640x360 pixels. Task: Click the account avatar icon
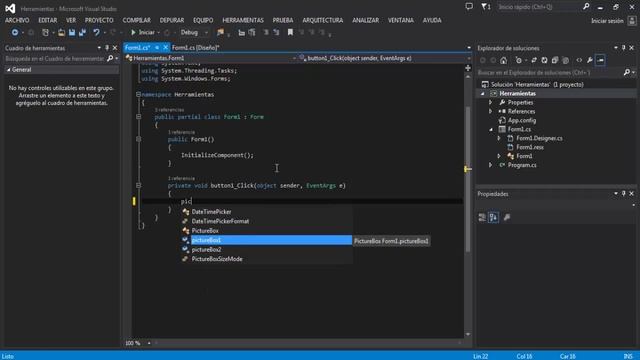tap(632, 21)
